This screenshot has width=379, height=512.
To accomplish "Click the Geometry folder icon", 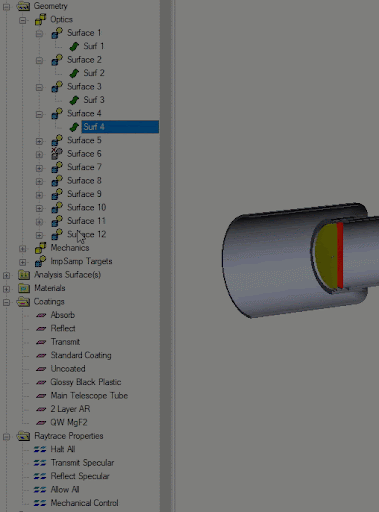I will [23, 6].
